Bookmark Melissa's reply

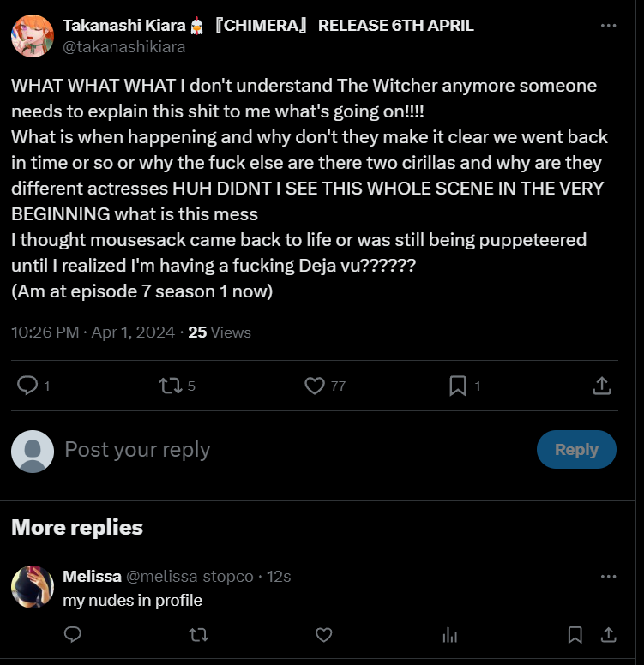(575, 635)
